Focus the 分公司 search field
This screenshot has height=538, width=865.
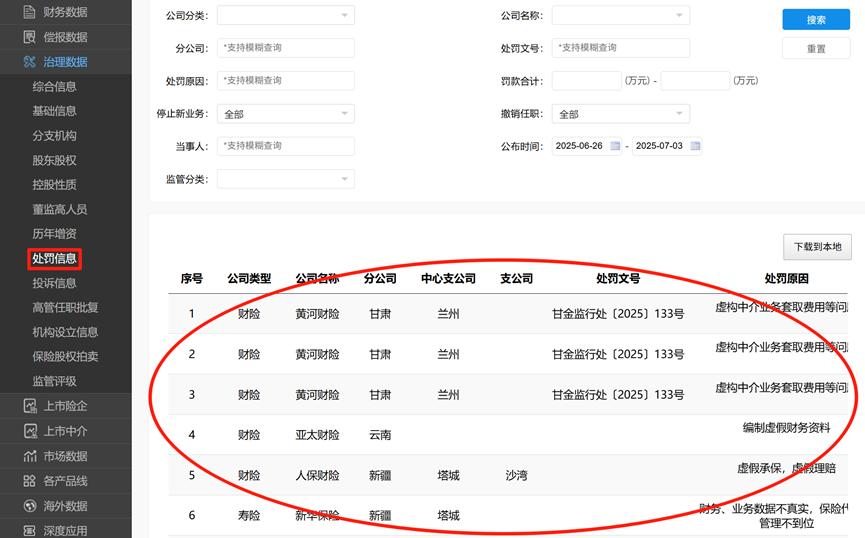[286, 48]
